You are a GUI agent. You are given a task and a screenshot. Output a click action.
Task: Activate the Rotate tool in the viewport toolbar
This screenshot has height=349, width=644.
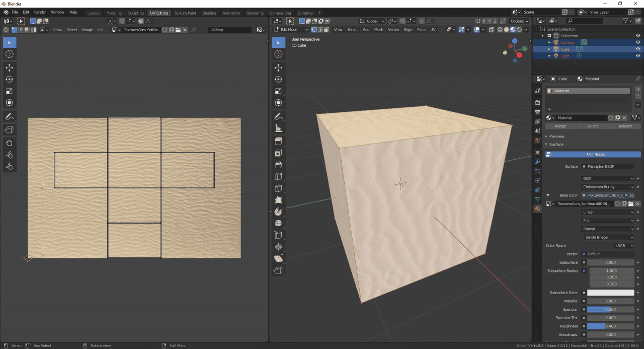(279, 79)
